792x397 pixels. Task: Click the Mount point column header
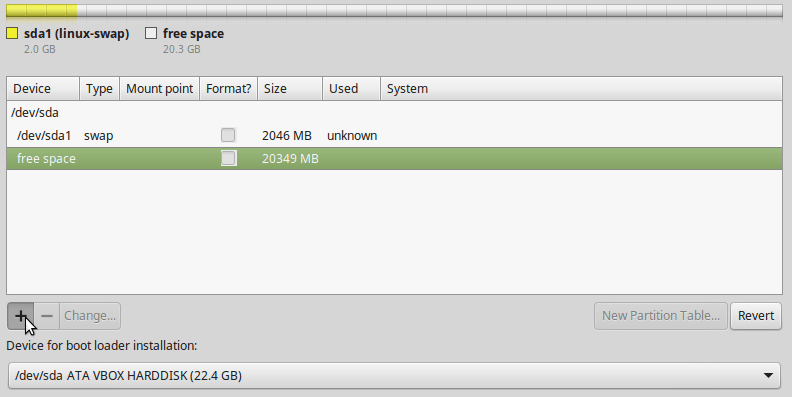tap(160, 89)
